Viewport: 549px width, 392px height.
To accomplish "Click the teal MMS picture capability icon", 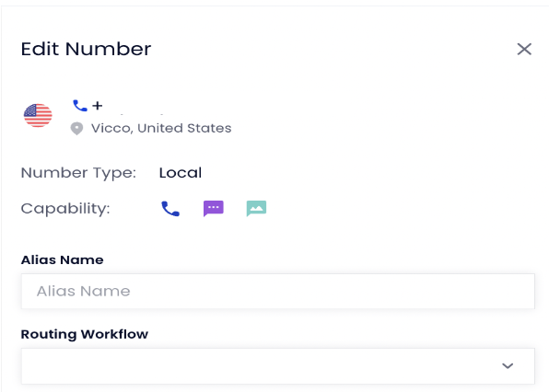I will click(256, 208).
